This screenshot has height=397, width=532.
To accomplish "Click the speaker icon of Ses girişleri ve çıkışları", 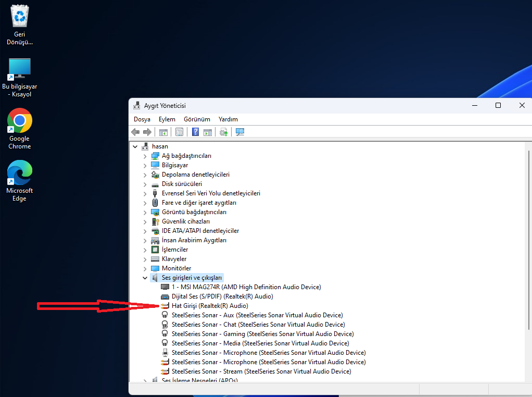I will pos(155,278).
